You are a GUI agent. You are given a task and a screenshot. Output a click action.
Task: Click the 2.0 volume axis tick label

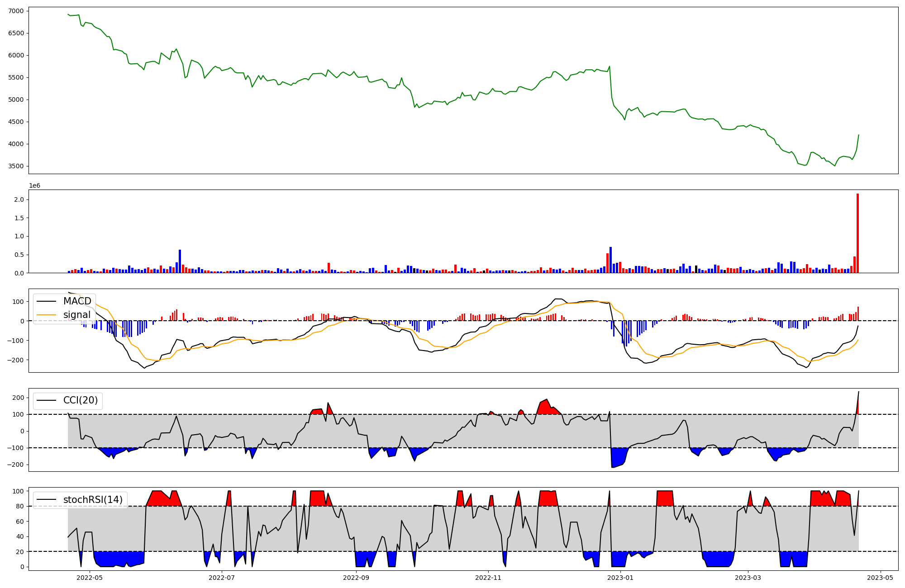pyautogui.click(x=19, y=200)
